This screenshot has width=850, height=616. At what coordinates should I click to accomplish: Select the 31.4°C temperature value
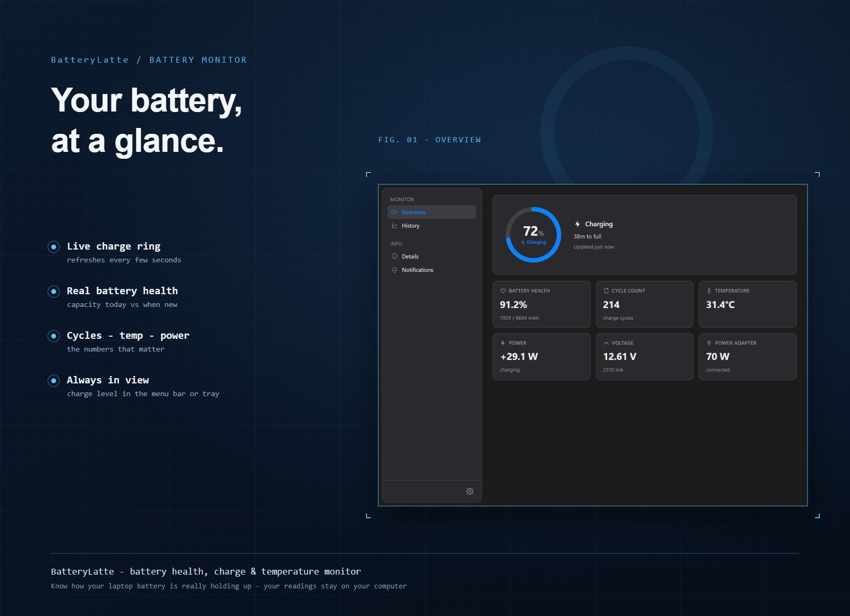(x=720, y=305)
